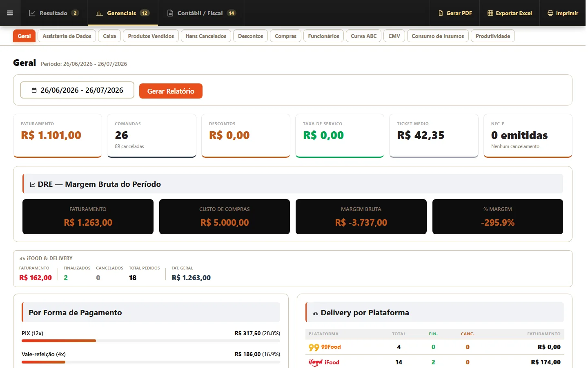The height and width of the screenshot is (368, 588).
Task: Click the Faturamento R$ 1.101,00 card
Action: pos(58,136)
